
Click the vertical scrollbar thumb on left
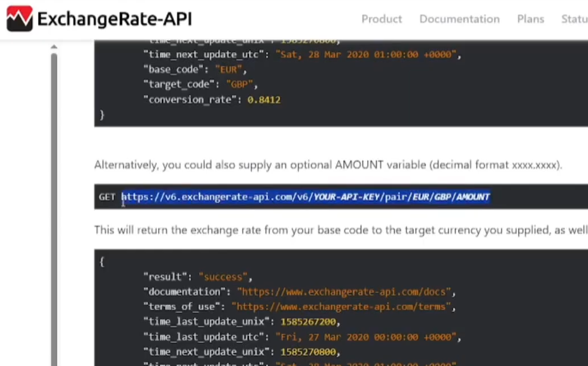pos(54,206)
